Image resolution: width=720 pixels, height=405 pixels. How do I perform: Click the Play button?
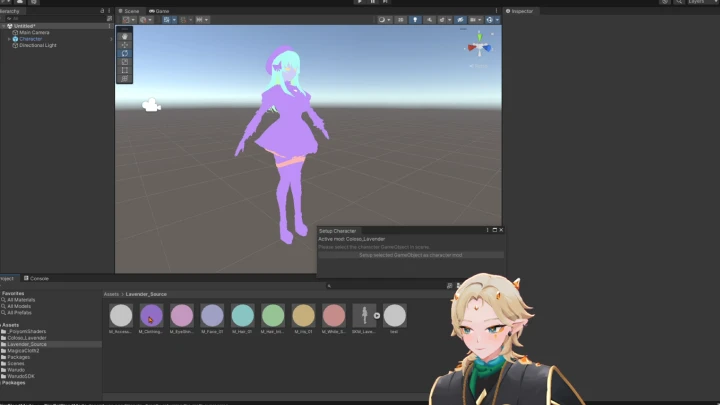360,2
